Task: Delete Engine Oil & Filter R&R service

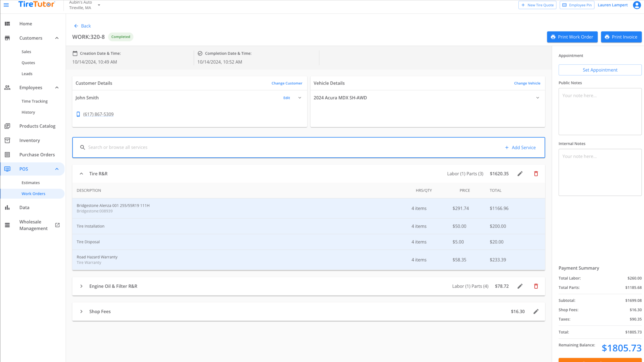Action: pos(536,286)
